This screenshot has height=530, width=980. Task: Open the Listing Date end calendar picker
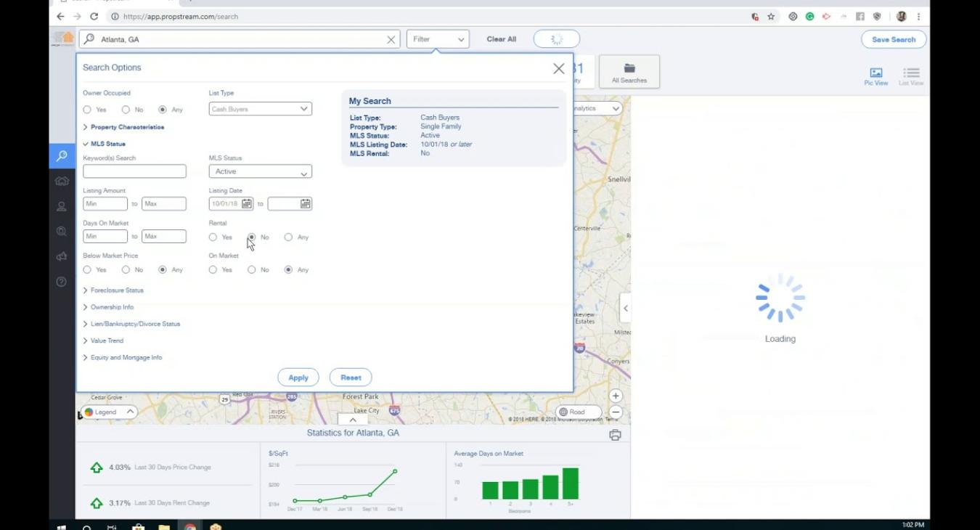306,204
